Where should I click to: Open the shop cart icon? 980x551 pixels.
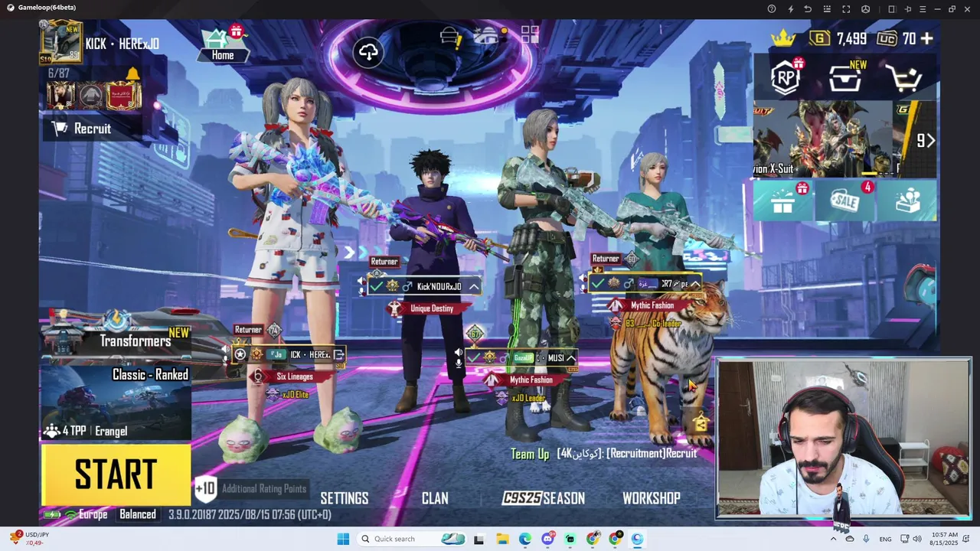[903, 78]
